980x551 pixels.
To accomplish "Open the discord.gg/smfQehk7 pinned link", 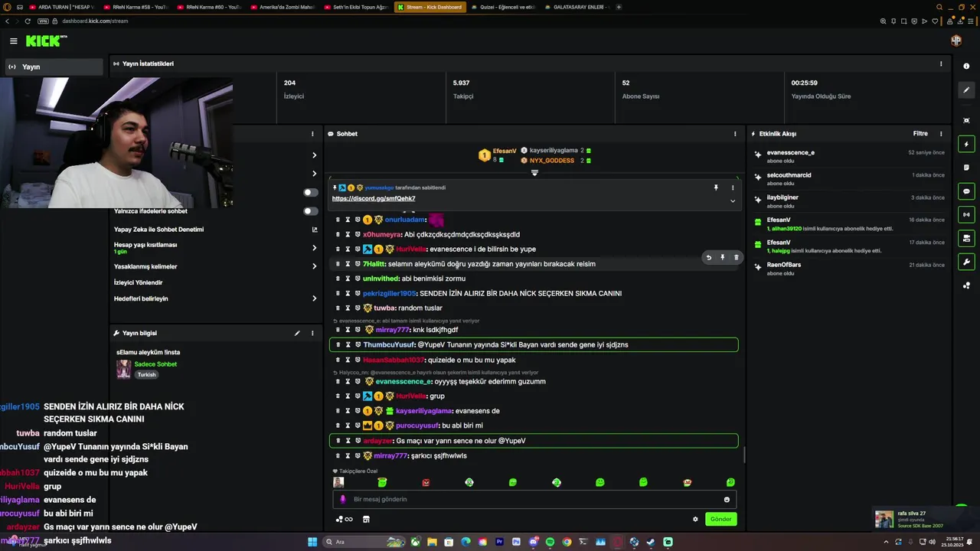I will (374, 199).
